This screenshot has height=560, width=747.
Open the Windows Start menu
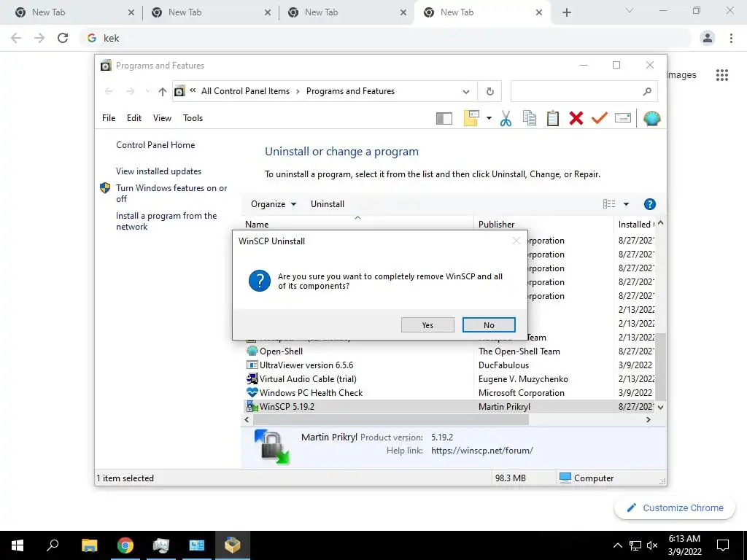coord(18,545)
